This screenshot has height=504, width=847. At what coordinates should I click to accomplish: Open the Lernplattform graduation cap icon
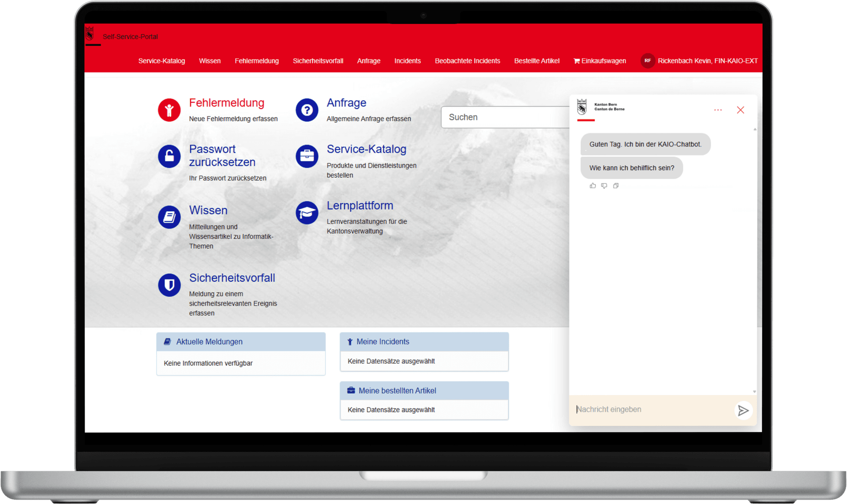tap(307, 213)
